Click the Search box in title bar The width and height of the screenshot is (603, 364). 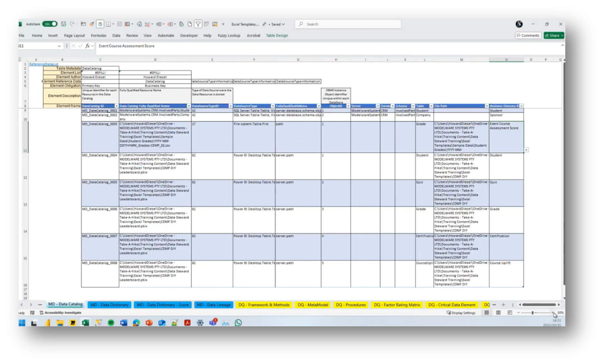coord(348,24)
